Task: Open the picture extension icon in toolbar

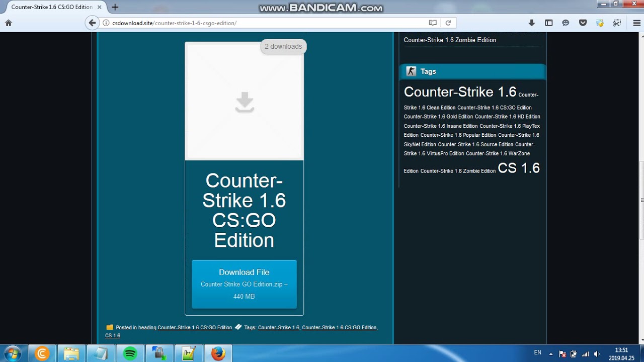Action: click(600, 23)
